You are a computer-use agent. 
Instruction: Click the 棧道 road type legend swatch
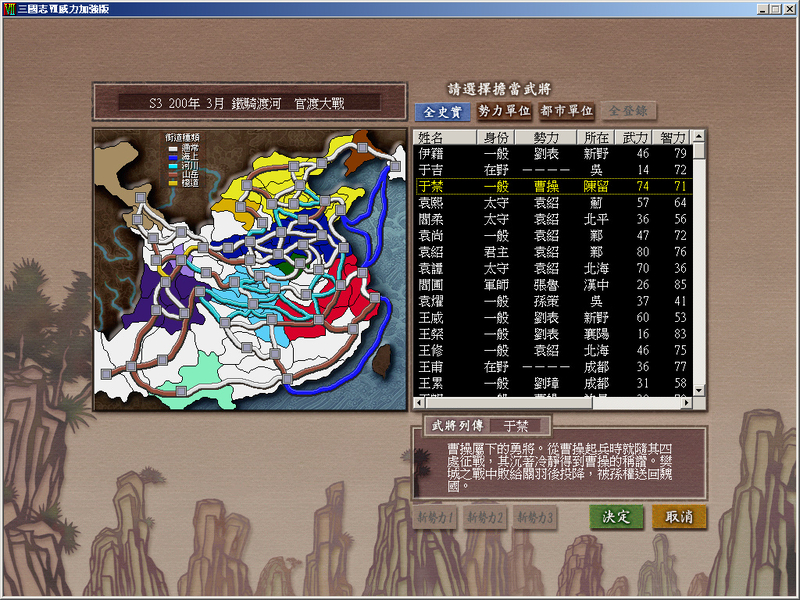173,183
